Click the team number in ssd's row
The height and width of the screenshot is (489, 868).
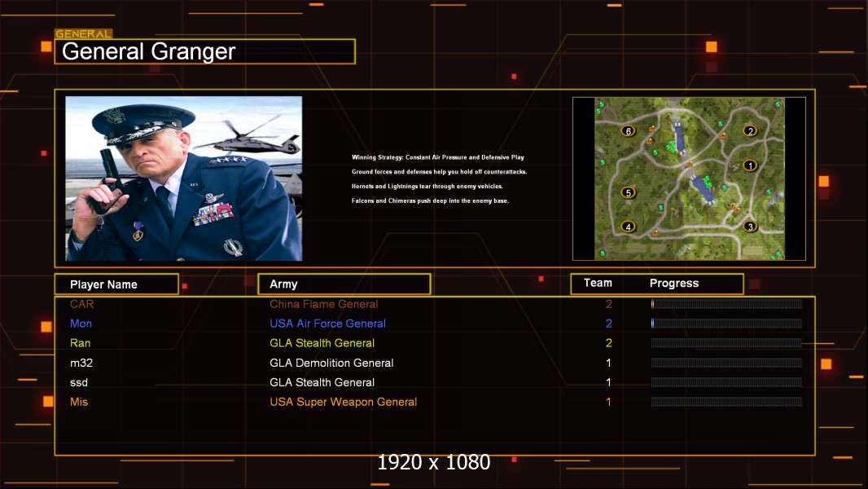pyautogui.click(x=608, y=382)
